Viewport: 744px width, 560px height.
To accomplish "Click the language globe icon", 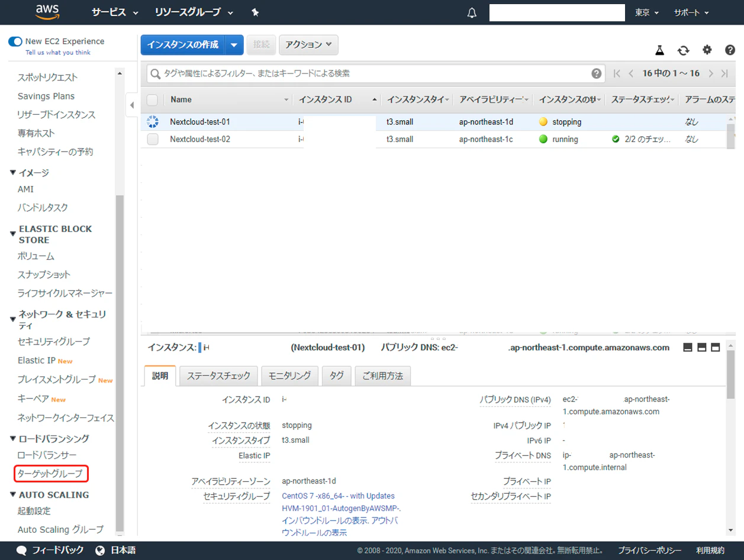I will click(x=100, y=550).
